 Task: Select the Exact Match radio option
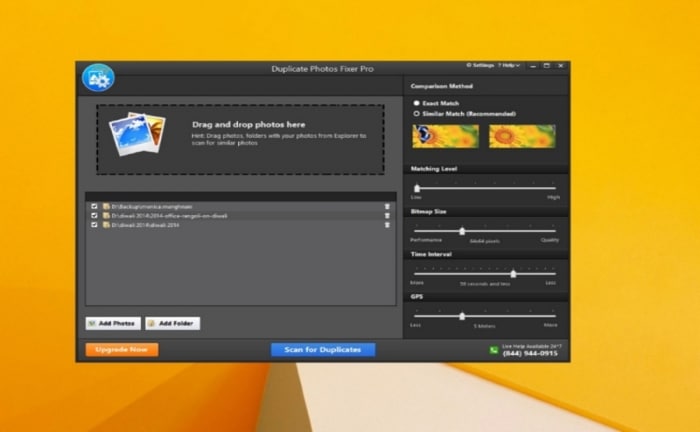(x=417, y=103)
